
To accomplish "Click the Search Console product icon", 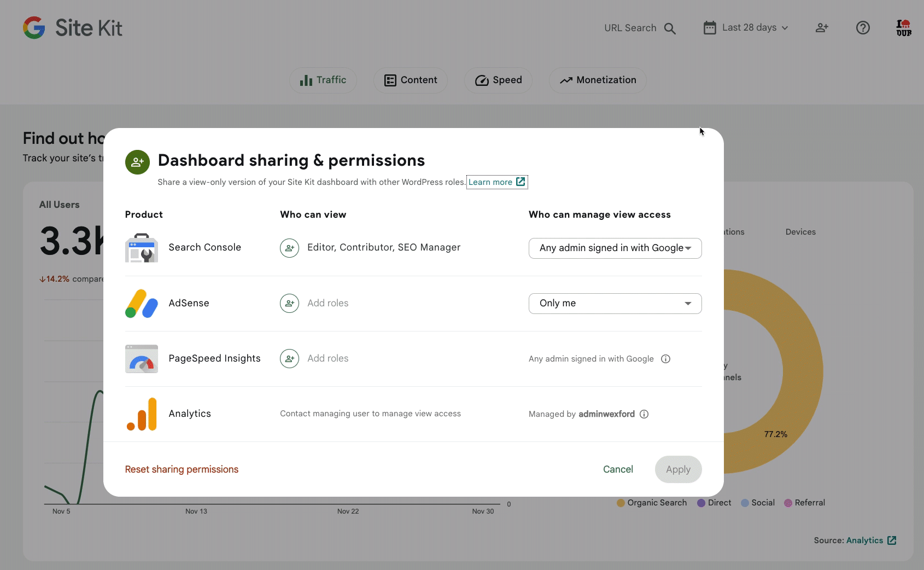I will [x=142, y=248].
